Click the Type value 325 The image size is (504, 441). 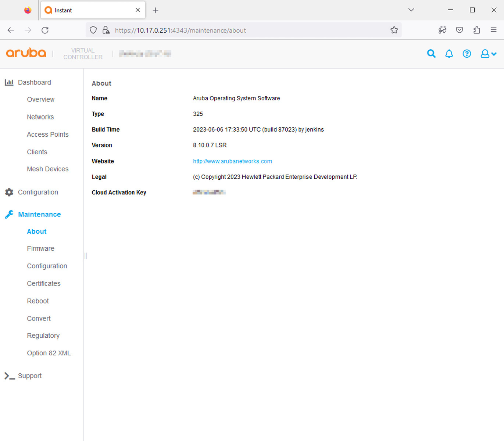coord(198,114)
